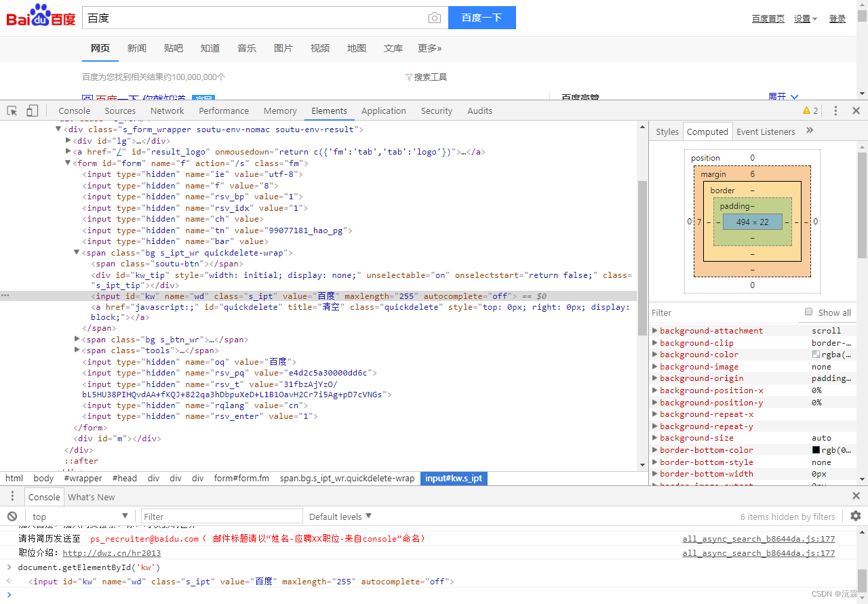Image resolution: width=868 pixels, height=604 pixels.
Task: Close the console drawer
Action: 856,496
